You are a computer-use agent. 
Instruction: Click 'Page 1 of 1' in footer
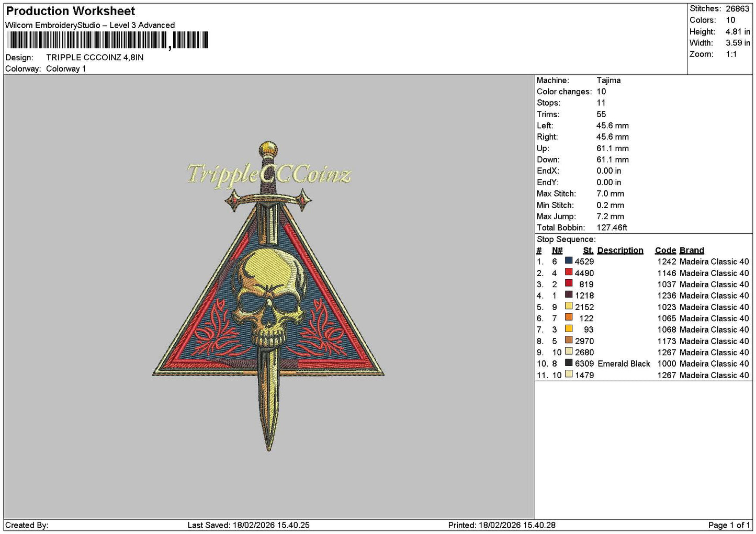pyautogui.click(x=729, y=525)
